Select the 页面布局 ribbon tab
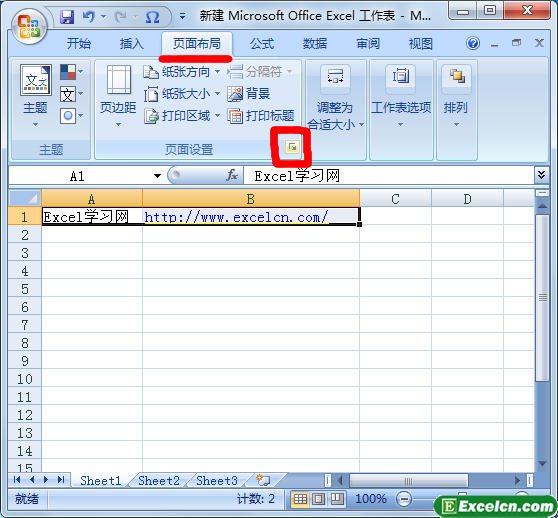The width and height of the screenshot is (558, 518). [x=197, y=44]
